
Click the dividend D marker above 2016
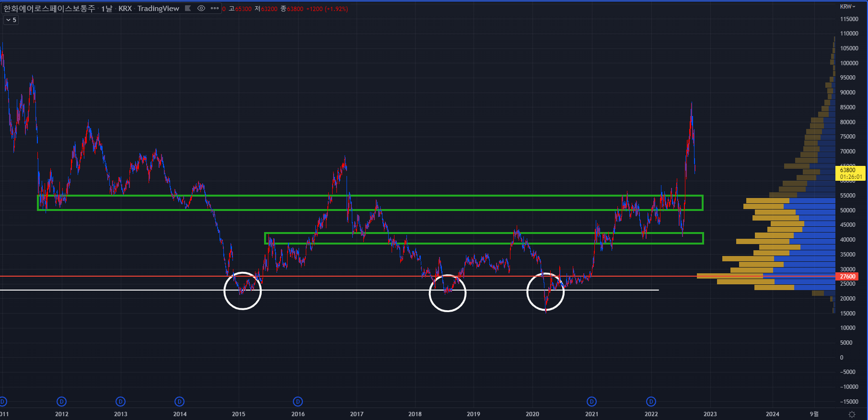point(298,401)
